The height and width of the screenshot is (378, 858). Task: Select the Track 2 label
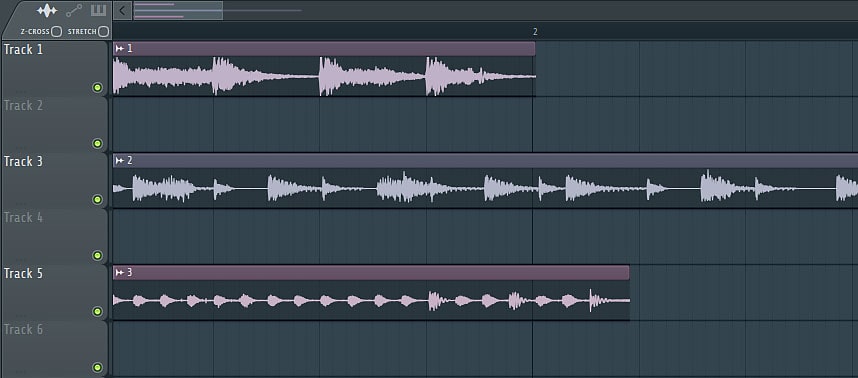(x=23, y=106)
